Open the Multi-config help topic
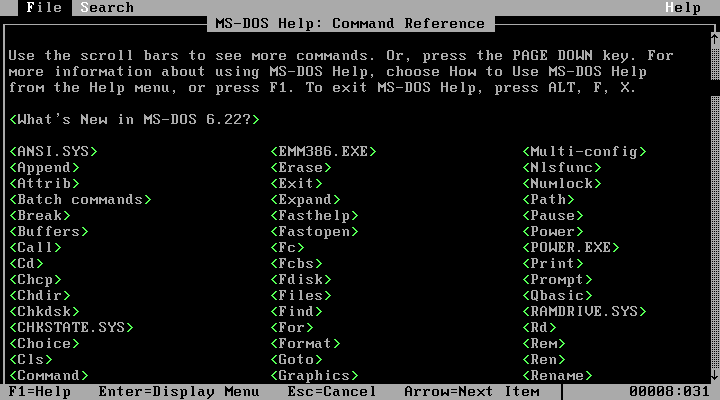This screenshot has width=720, height=400. tap(585, 151)
